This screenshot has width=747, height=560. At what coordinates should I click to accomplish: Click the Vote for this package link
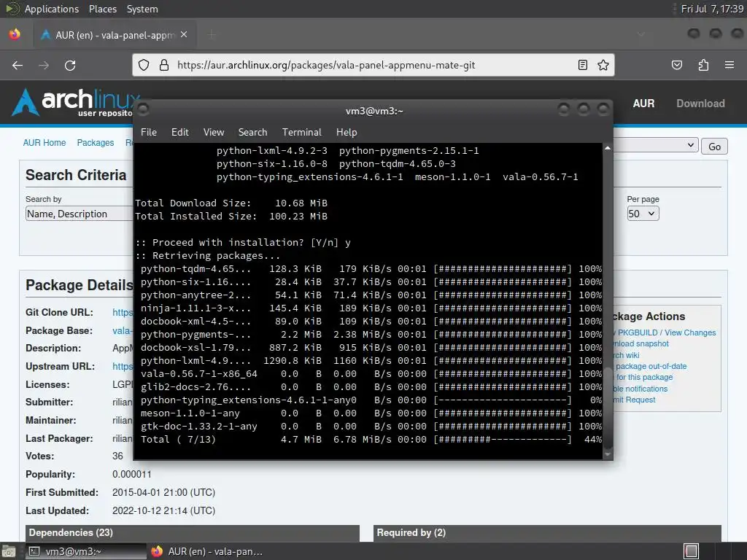[x=643, y=377]
